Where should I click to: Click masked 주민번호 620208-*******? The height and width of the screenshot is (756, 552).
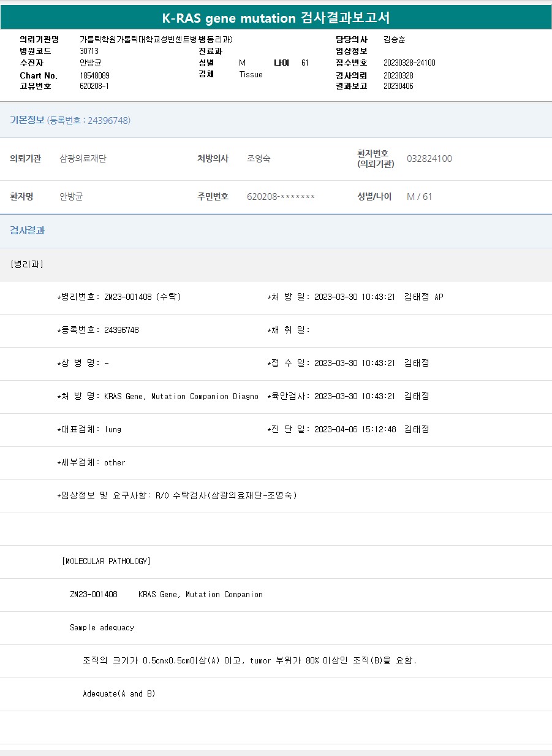[x=281, y=197]
